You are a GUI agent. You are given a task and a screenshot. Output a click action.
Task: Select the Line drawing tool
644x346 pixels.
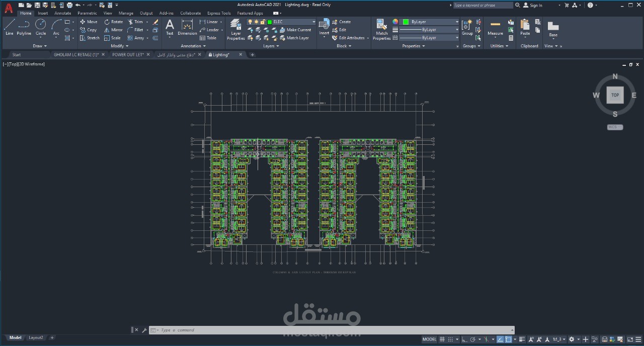(x=9, y=28)
